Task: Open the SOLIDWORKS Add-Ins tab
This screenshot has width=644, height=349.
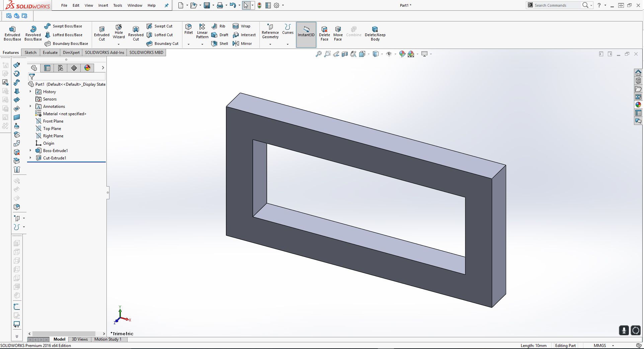Action: pyautogui.click(x=104, y=53)
